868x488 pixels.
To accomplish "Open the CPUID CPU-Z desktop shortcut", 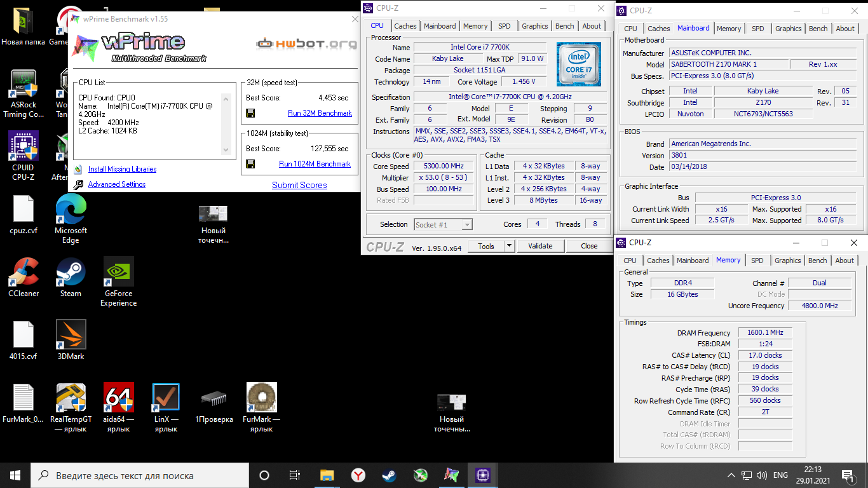I will coord(24,156).
